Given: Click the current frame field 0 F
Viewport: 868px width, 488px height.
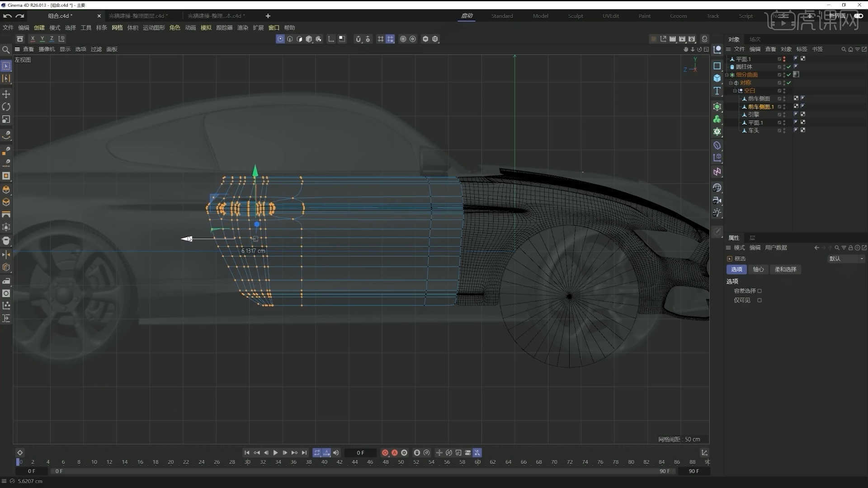Looking at the screenshot, I should 360,452.
